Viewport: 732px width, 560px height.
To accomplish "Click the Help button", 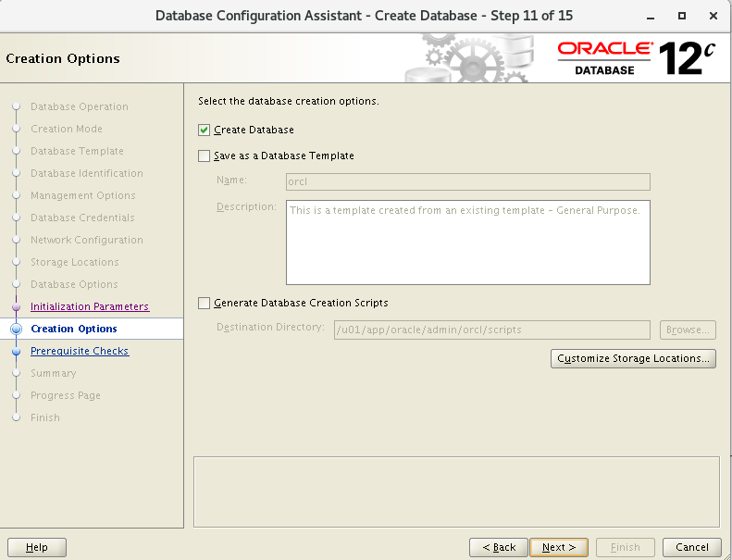I will pyautogui.click(x=37, y=547).
